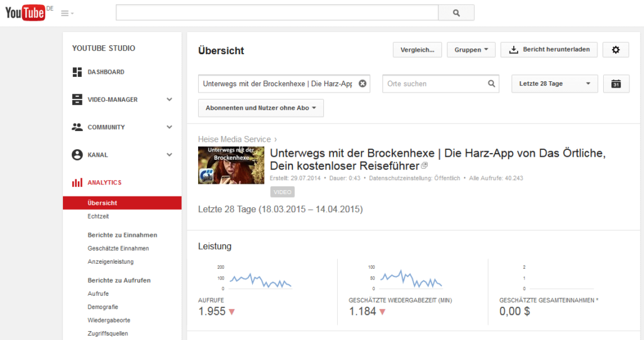Open Anzeigenleistung report

[111, 261]
